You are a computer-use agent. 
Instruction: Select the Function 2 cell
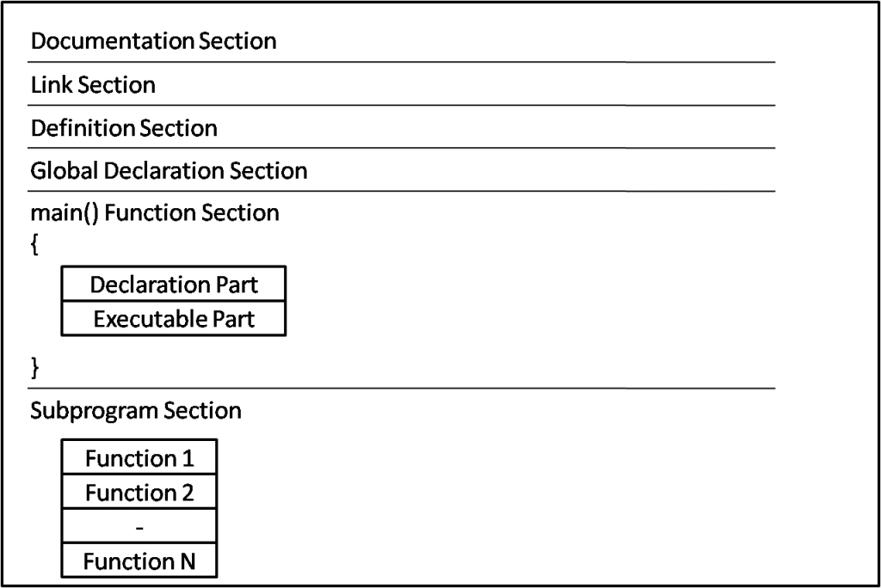139,492
